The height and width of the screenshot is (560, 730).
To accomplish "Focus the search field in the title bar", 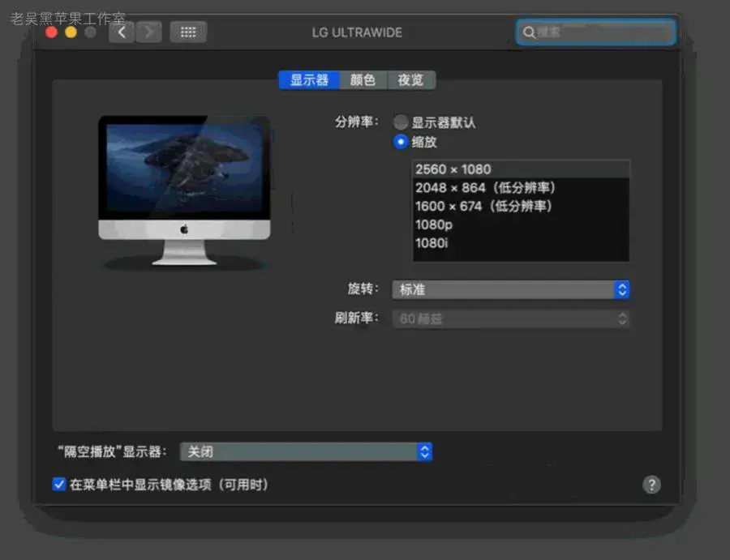I will 595,32.
